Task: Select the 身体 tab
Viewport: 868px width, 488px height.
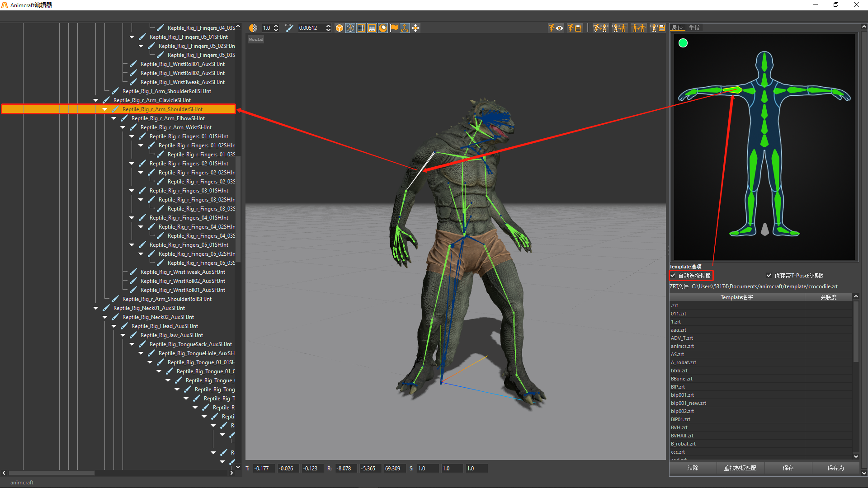Action: coord(677,28)
